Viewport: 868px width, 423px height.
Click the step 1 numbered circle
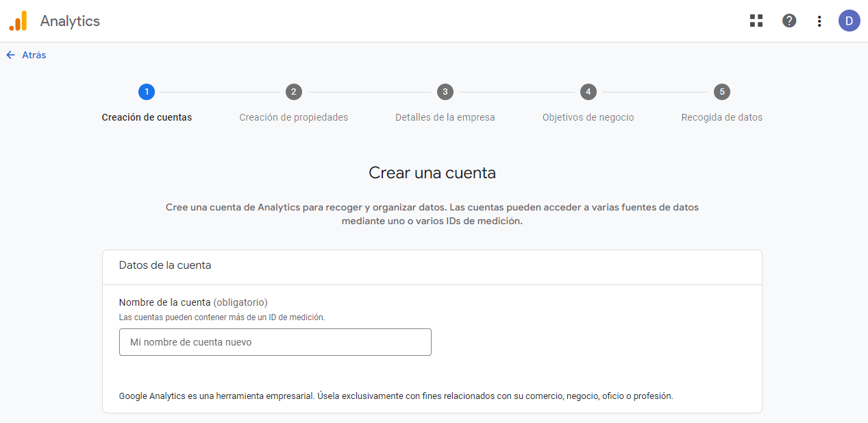146,91
